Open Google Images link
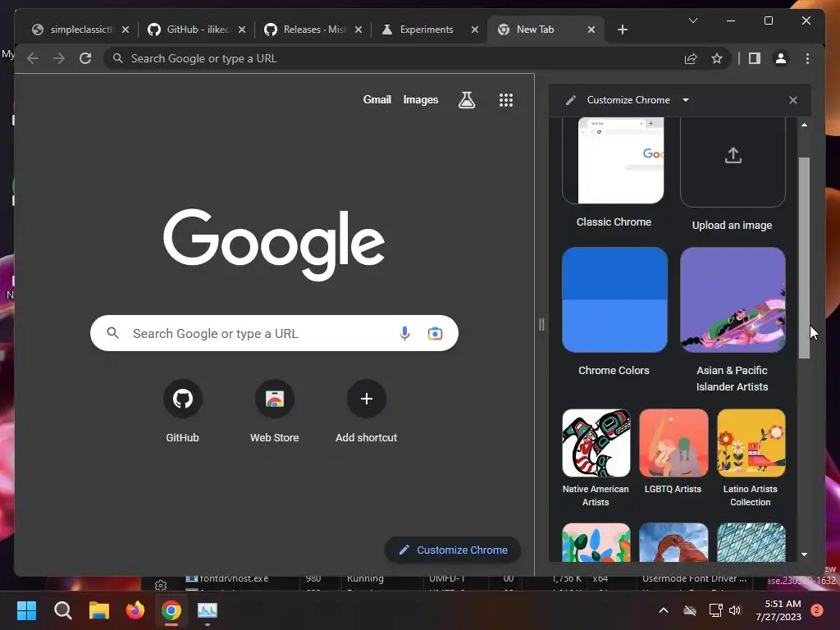Viewport: 840px width, 630px height. coord(421,99)
